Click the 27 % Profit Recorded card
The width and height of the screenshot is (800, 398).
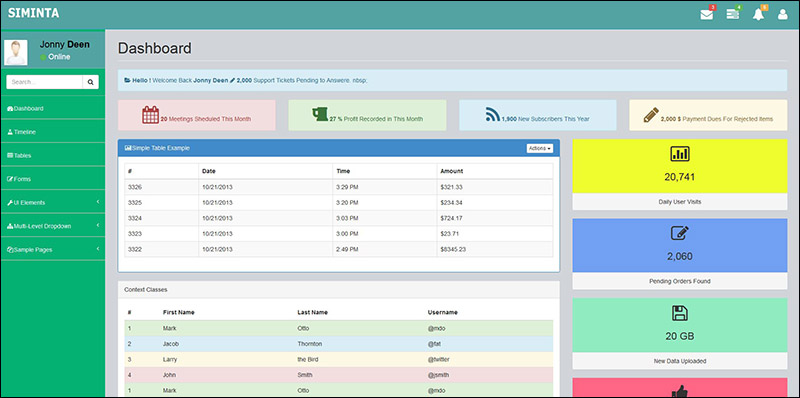tap(367, 115)
